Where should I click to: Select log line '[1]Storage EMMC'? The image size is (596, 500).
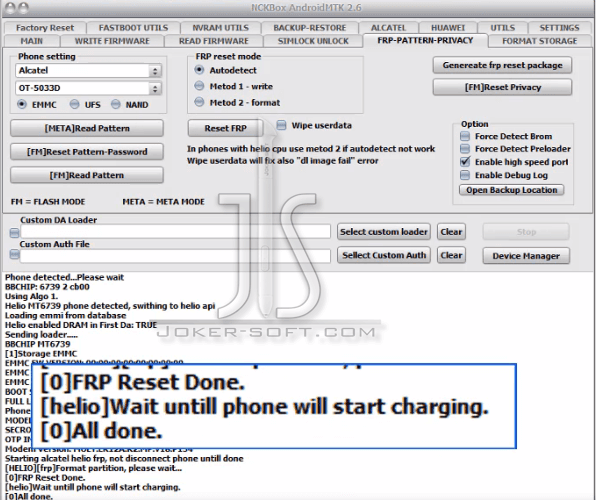(41, 354)
